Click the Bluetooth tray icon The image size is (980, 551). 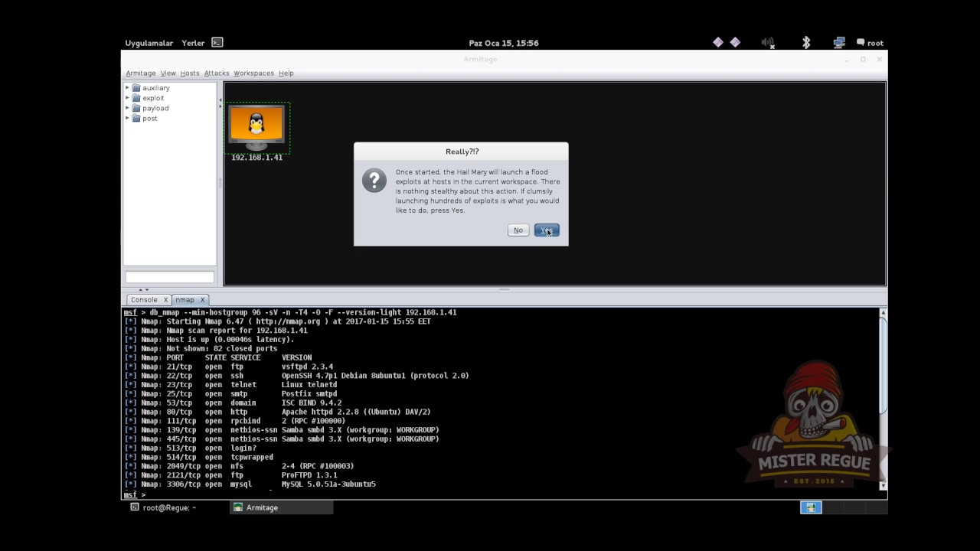[x=805, y=43]
